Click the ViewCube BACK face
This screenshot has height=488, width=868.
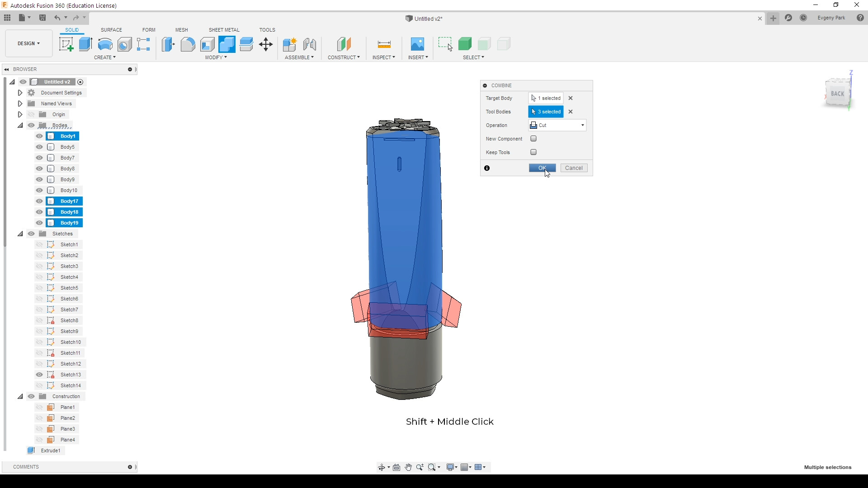[x=837, y=94]
